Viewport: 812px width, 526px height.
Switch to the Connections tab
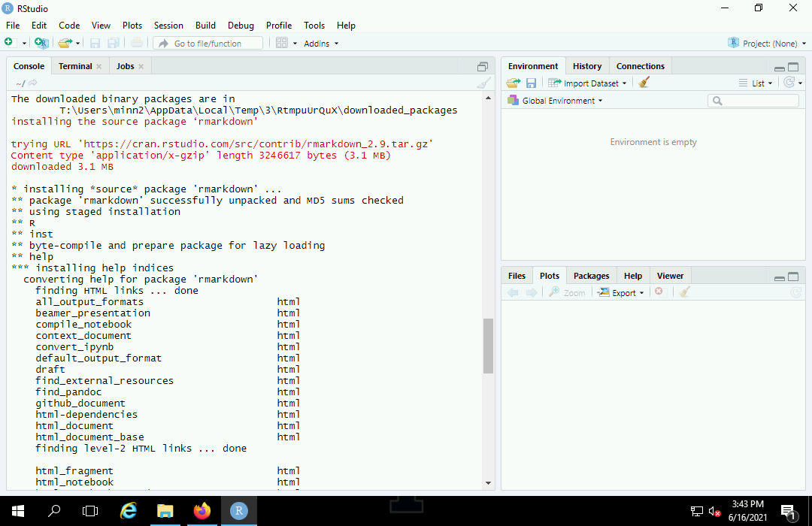click(x=640, y=66)
